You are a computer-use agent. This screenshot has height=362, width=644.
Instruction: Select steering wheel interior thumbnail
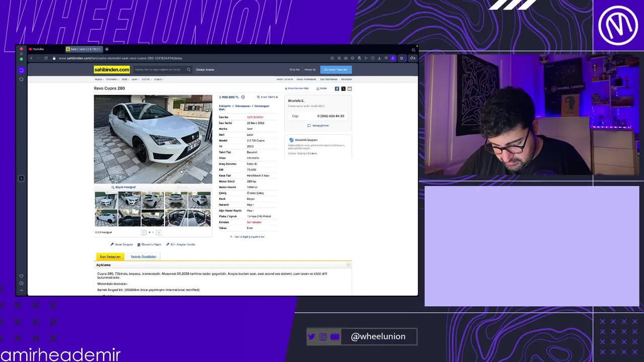tap(129, 218)
